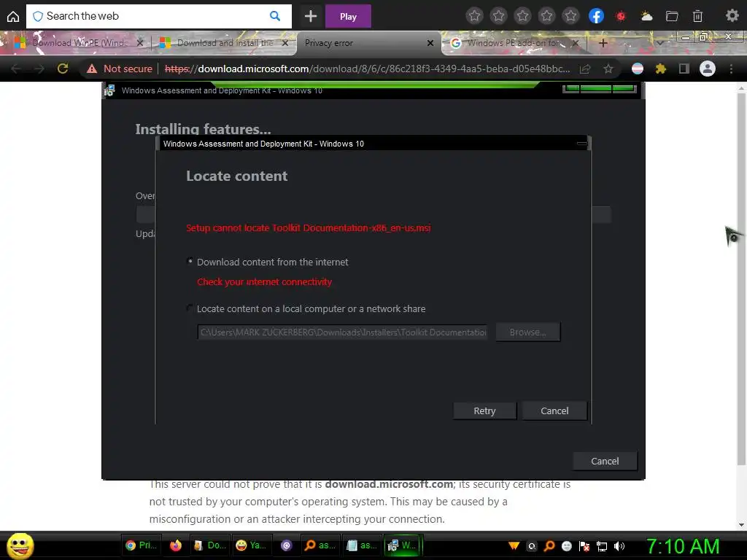Open the Facebook shortcut icon
This screenshot has height=560, width=747.
(x=596, y=16)
